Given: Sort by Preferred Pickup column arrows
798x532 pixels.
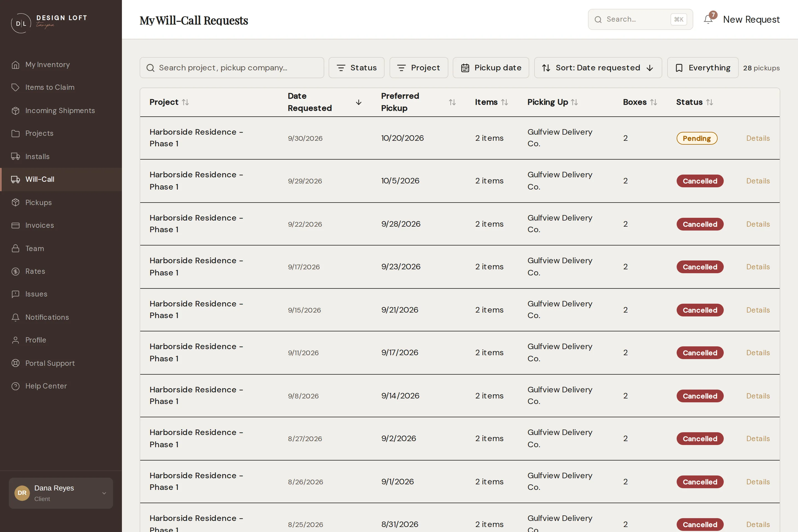Looking at the screenshot, I should pos(452,102).
